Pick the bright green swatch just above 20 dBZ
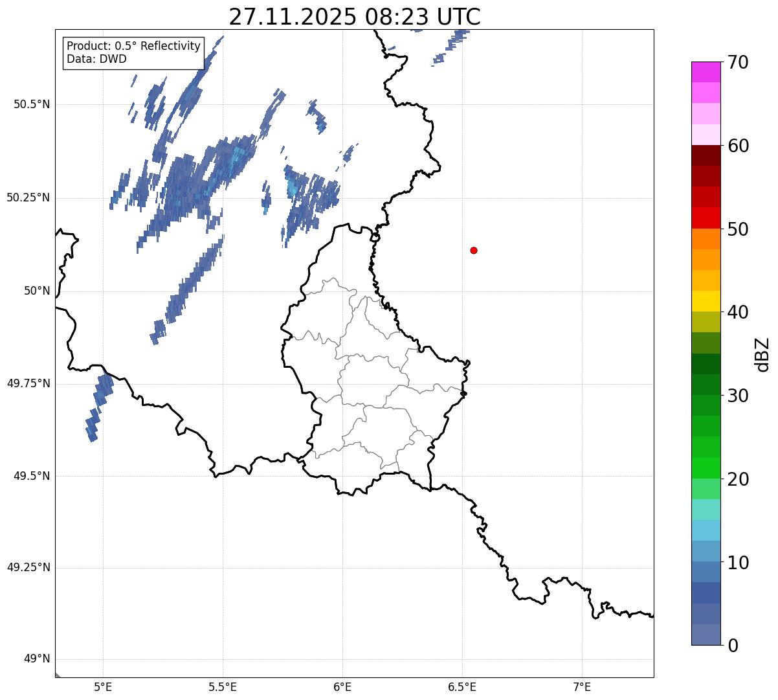 tap(706, 468)
